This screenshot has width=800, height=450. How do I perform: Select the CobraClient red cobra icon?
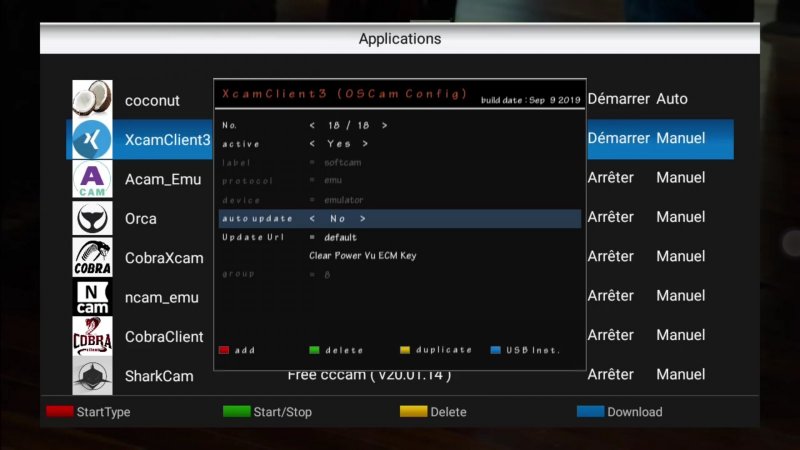pos(92,336)
